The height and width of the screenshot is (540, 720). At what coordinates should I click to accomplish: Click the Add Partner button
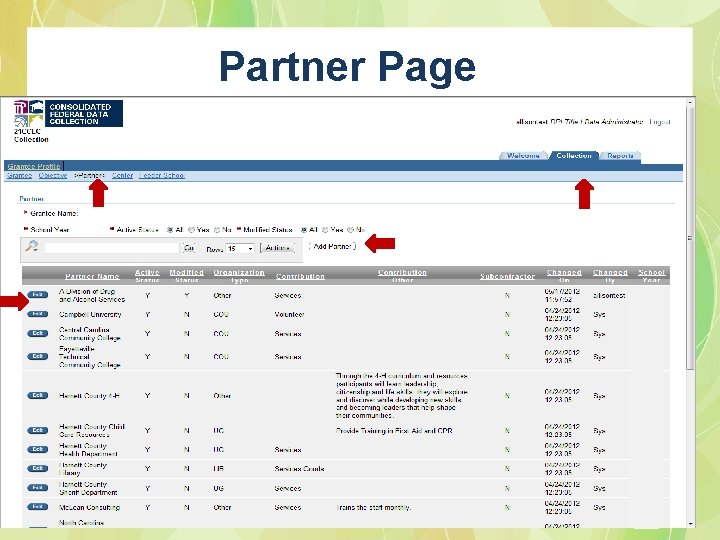click(332, 246)
